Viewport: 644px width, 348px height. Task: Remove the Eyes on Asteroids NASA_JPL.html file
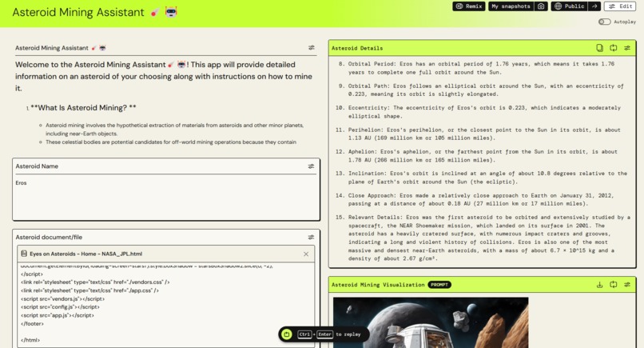pos(306,254)
